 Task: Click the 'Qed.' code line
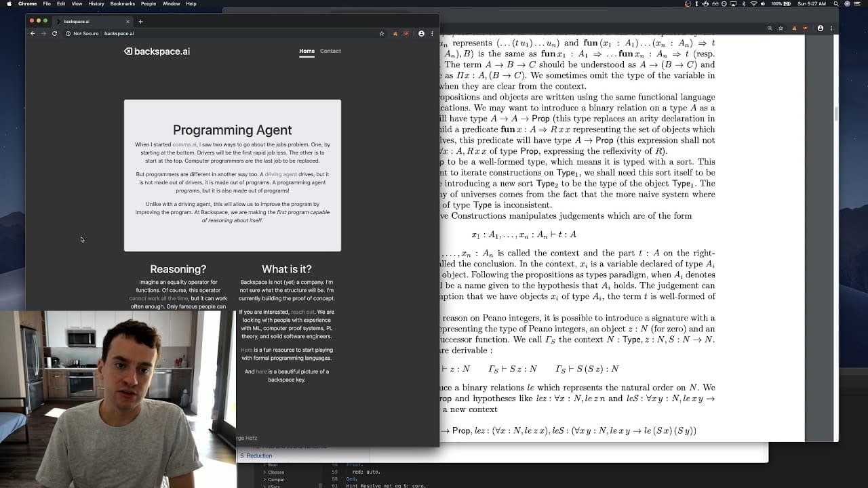coord(351,479)
